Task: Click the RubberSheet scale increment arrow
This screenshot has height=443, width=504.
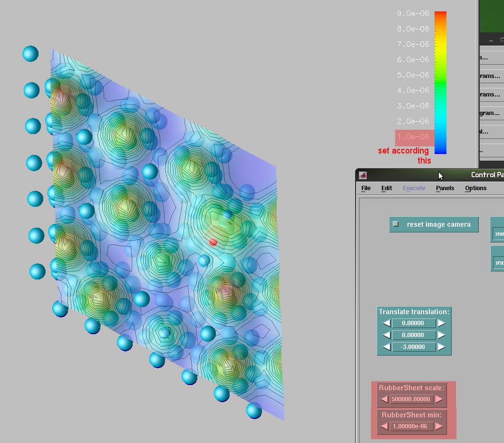Action: [x=439, y=399]
